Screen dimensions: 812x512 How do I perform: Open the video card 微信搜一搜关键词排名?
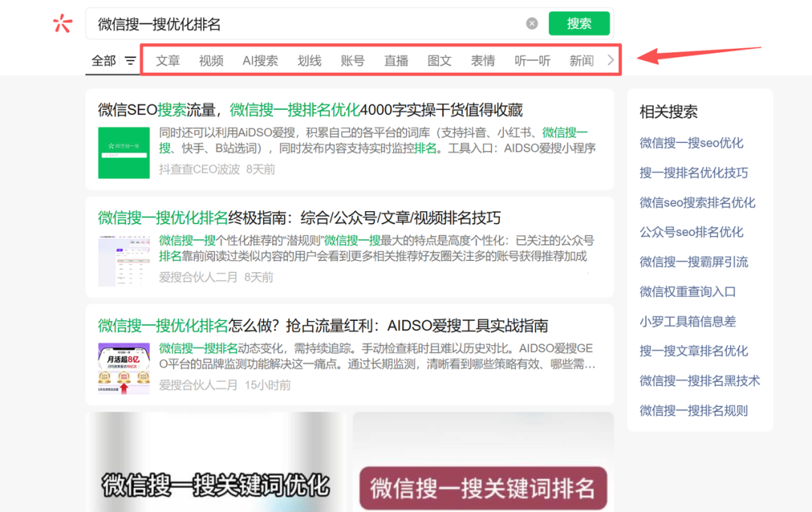click(x=483, y=462)
